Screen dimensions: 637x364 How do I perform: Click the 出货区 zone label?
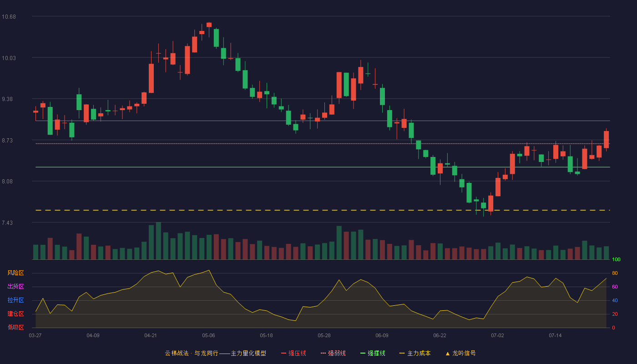[x=15, y=287]
